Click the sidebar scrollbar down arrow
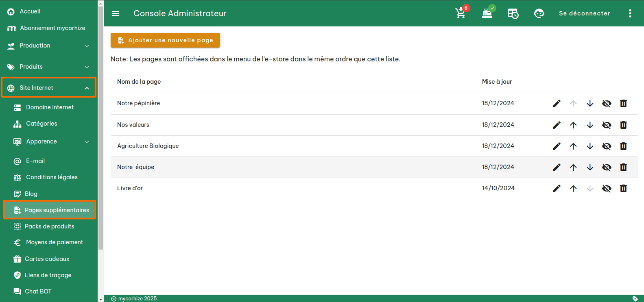 click(x=100, y=299)
